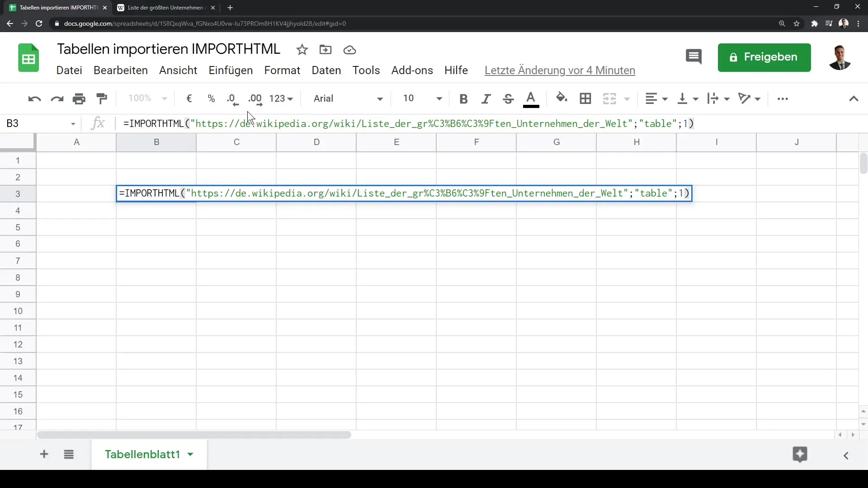Open the text wrapping dropdown
Image resolution: width=868 pixels, height=488 pixels.
tap(718, 99)
